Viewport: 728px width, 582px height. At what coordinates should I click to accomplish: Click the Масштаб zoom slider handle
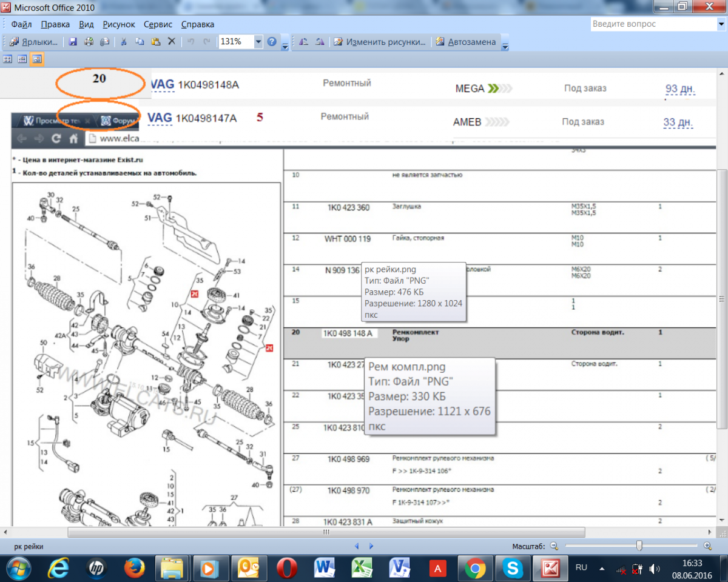[x=639, y=546]
